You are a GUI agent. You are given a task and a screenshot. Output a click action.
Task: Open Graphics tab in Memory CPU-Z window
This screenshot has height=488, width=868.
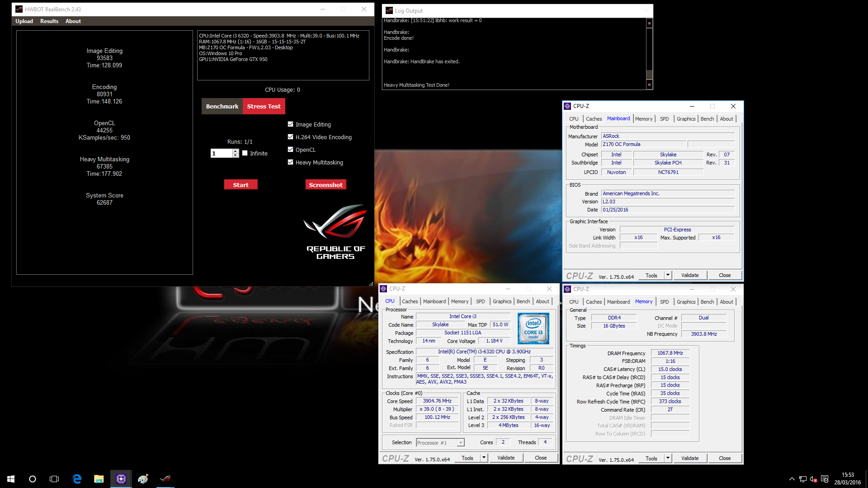tap(686, 302)
